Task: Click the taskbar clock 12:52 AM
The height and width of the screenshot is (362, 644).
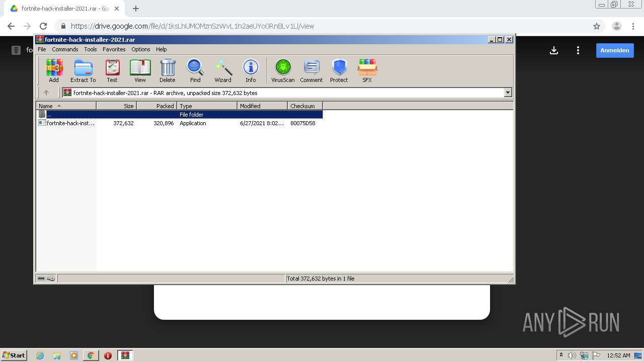Action: coord(618,355)
